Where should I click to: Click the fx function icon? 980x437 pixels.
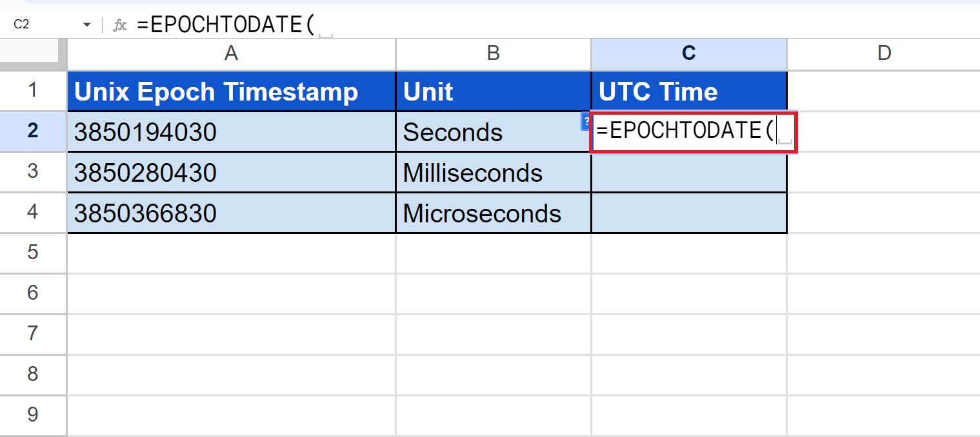point(119,25)
